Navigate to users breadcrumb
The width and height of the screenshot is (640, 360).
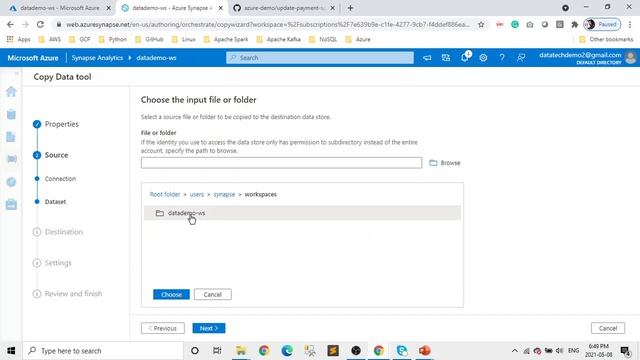coord(197,194)
